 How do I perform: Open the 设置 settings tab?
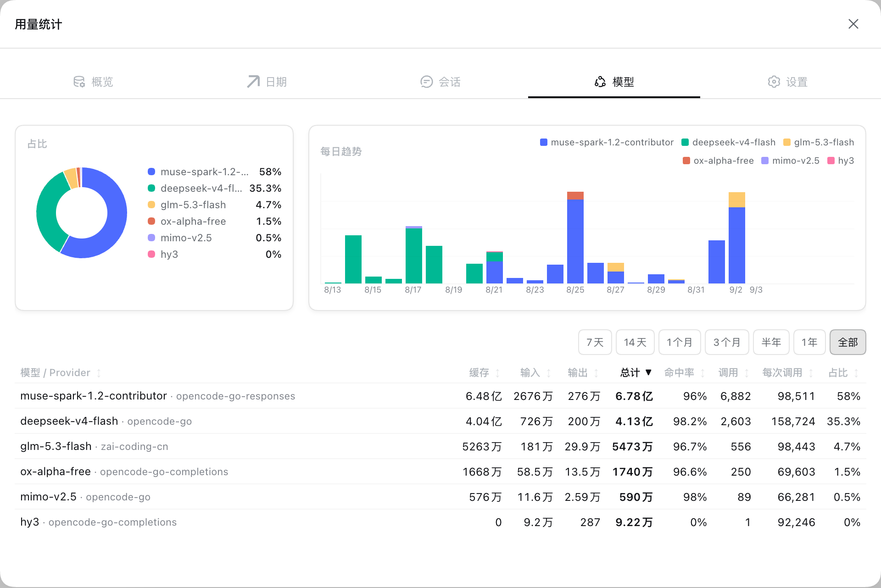click(787, 82)
